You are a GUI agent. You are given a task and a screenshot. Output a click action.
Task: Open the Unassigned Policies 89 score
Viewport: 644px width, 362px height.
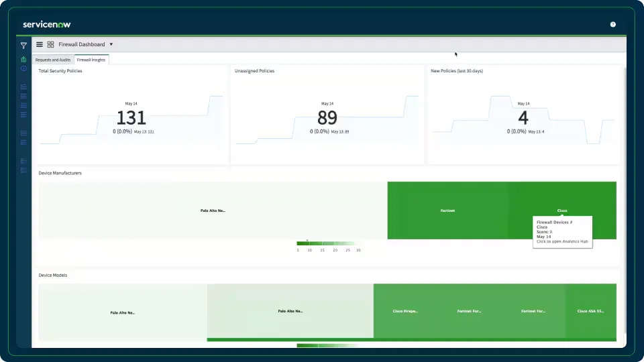click(x=327, y=118)
